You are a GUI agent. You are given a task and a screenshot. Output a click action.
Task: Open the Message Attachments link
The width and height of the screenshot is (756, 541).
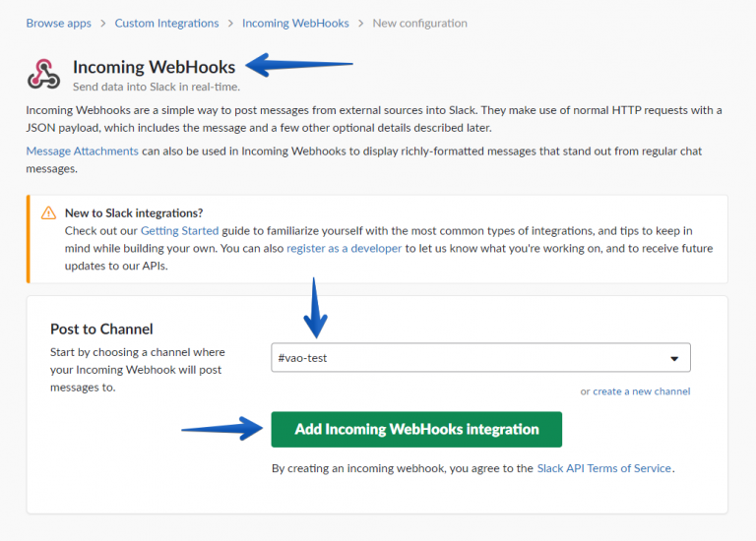coord(82,151)
